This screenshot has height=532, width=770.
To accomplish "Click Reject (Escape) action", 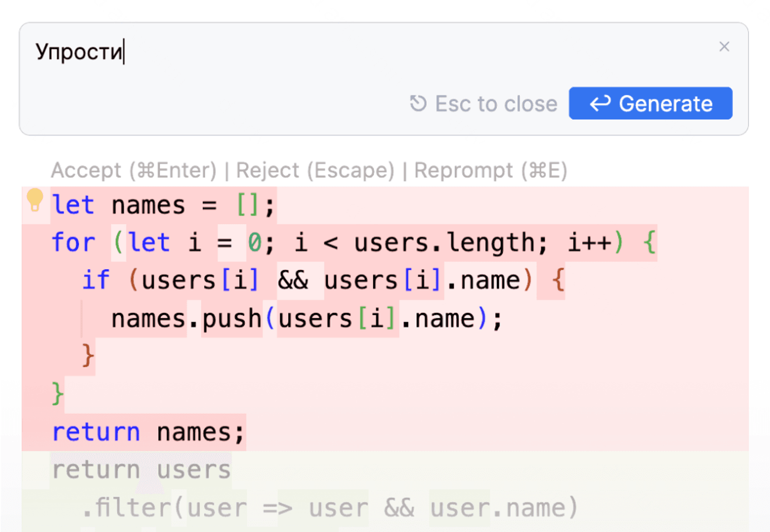I will point(315,170).
